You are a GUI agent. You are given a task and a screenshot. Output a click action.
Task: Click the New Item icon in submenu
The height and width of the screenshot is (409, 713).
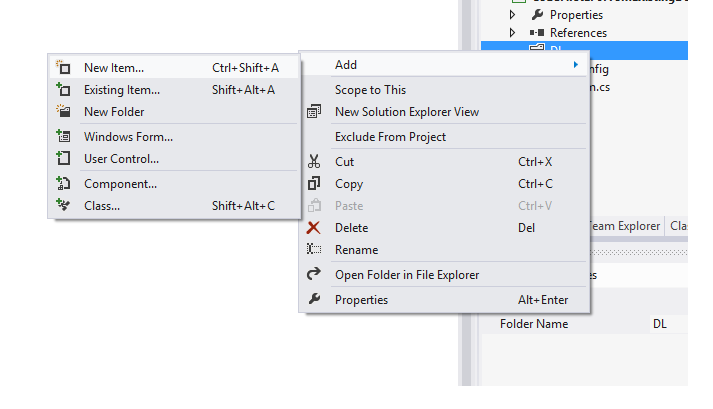click(x=63, y=68)
